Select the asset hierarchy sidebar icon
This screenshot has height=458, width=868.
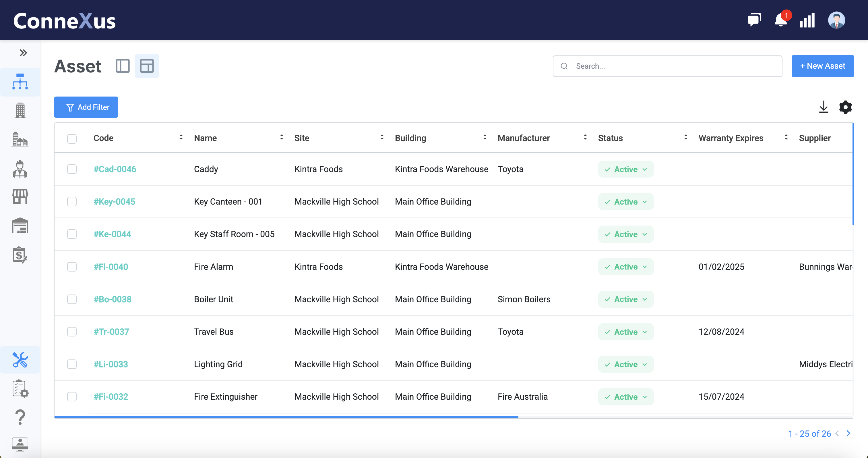click(x=20, y=81)
